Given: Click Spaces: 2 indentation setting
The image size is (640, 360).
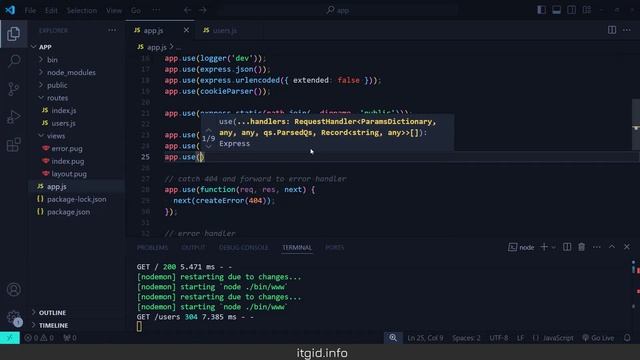Looking at the screenshot, I should tap(466, 338).
